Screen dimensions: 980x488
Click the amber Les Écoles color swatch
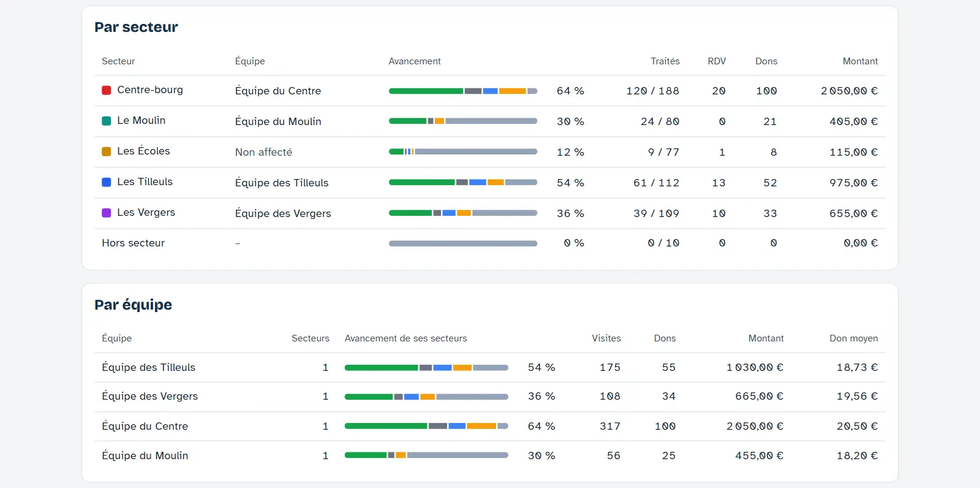[x=106, y=151]
